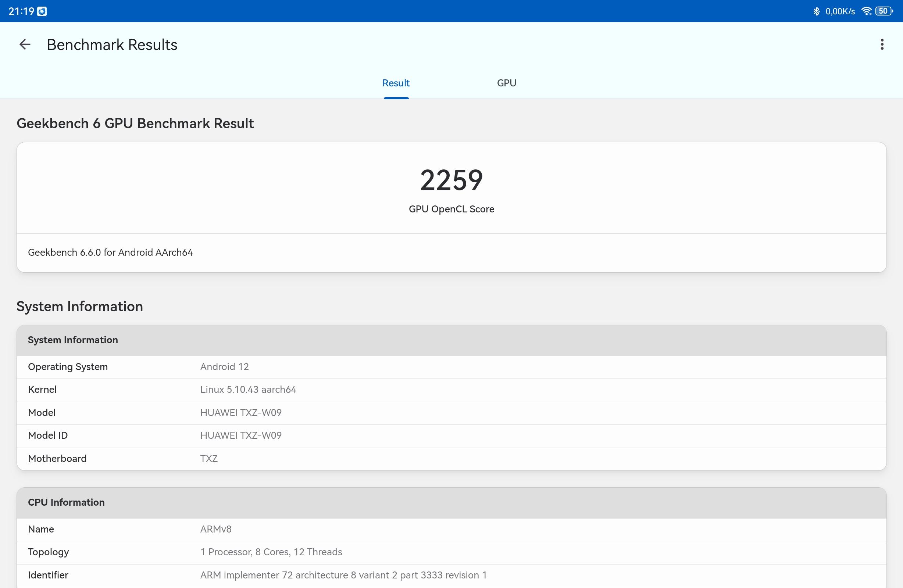The height and width of the screenshot is (588, 903).
Task: Click the Identifier row ARM implementer 72
Action: [x=343, y=575]
